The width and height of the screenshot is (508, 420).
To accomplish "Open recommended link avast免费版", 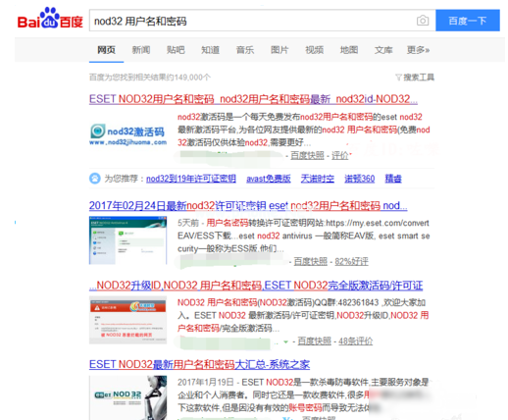I will [x=269, y=179].
